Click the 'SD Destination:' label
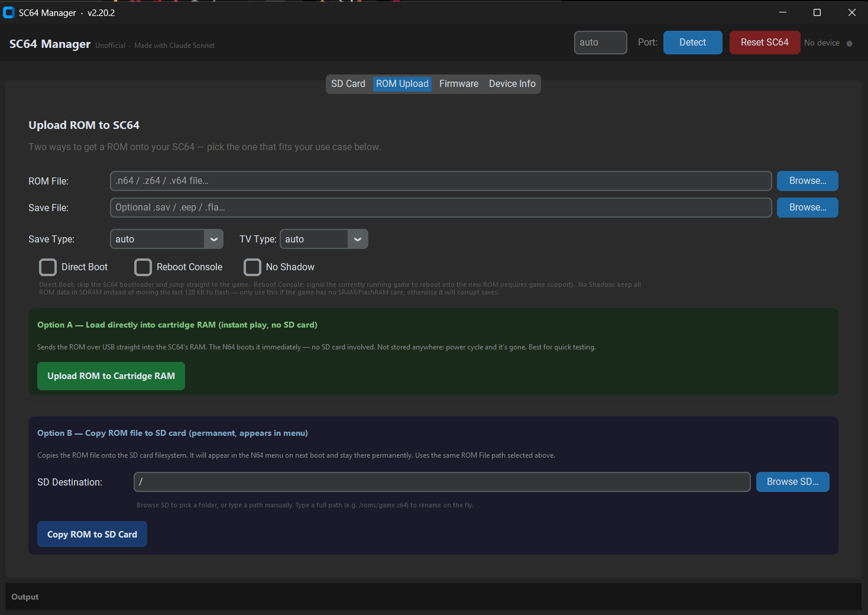This screenshot has height=615, width=868. click(70, 483)
